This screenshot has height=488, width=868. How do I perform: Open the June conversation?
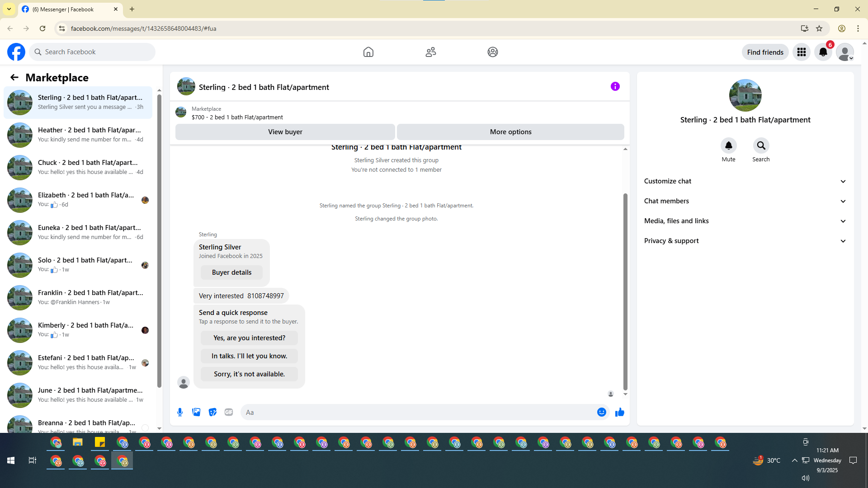78,395
